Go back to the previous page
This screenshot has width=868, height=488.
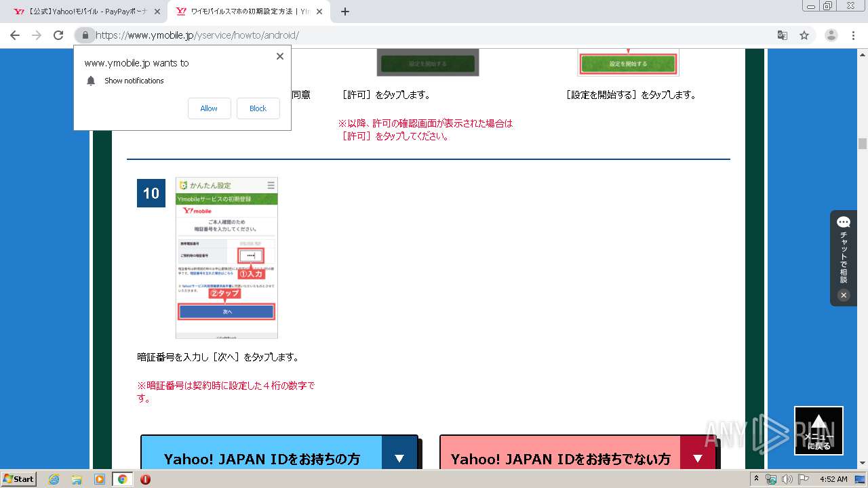15,35
